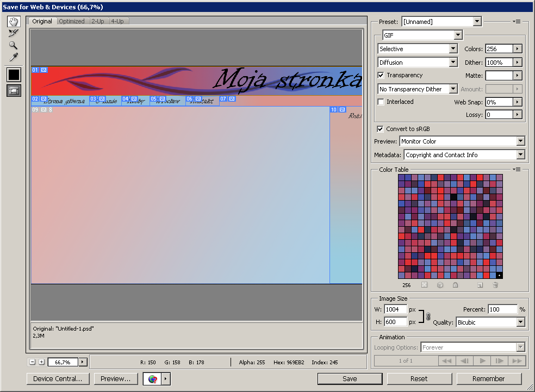Click the Matte color field
The width and height of the screenshot is (535, 392).
(x=499, y=76)
